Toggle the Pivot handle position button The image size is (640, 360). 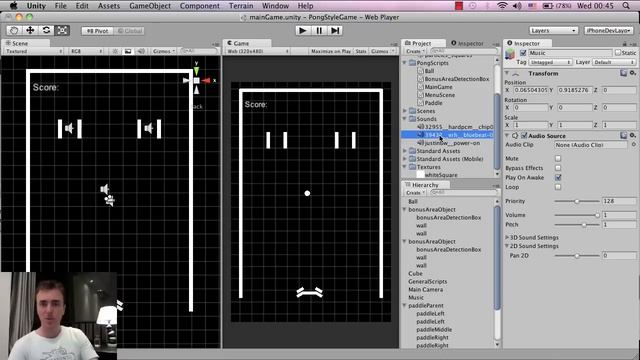(97, 31)
